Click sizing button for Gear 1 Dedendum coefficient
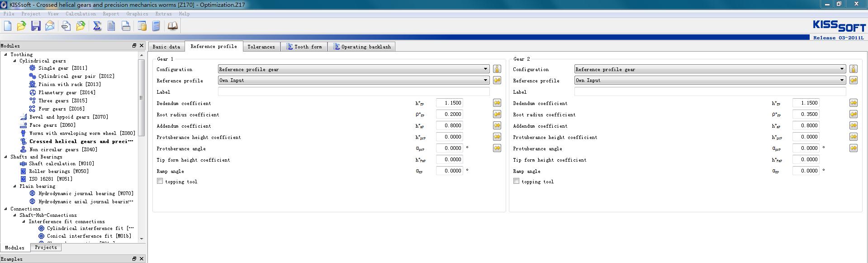Viewport: 868px width, 263px height. tap(497, 103)
